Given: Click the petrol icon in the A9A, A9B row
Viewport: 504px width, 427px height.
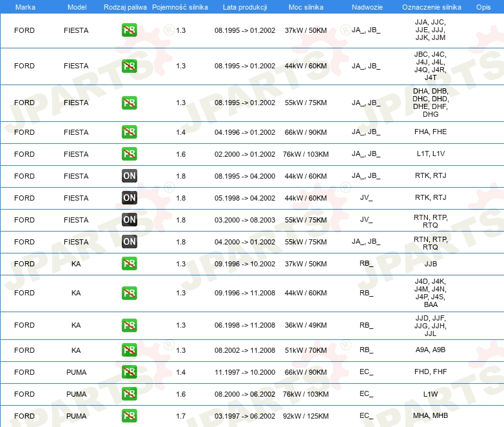Looking at the screenshot, I should tap(129, 350).
